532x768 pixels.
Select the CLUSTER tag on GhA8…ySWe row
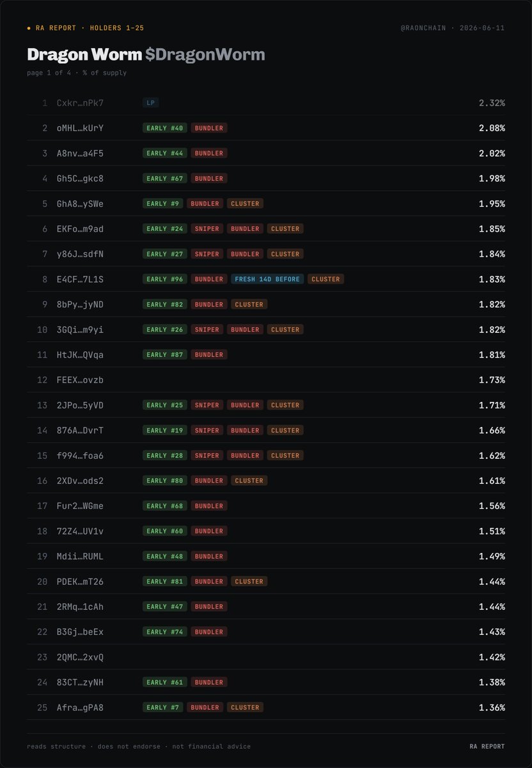(245, 204)
